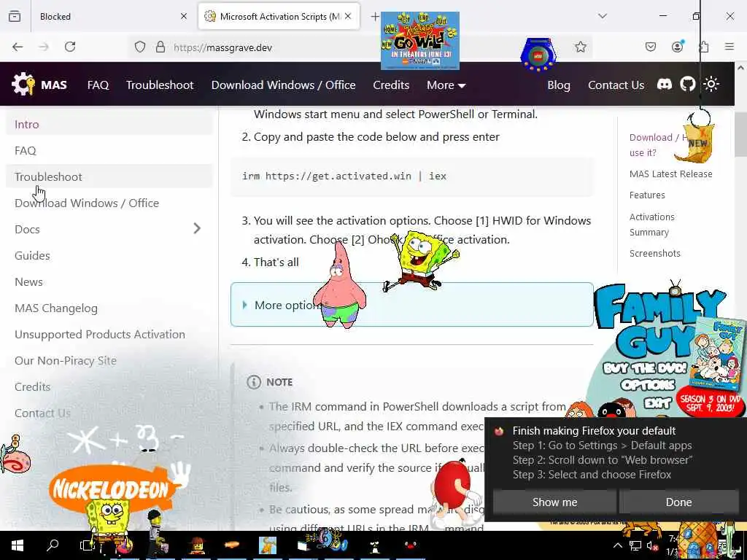
Task: Open Credits in the left sidebar
Action: coord(109,386)
